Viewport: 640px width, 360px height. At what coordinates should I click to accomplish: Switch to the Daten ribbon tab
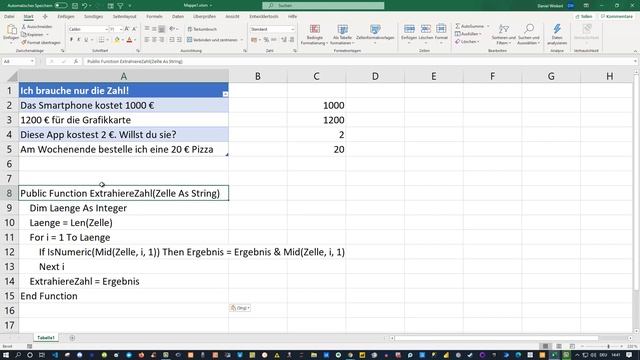(178, 16)
